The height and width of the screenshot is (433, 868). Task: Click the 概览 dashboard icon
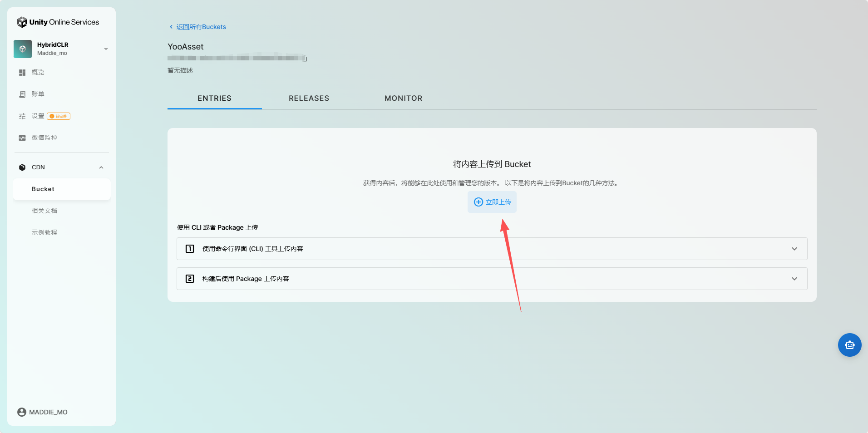22,73
